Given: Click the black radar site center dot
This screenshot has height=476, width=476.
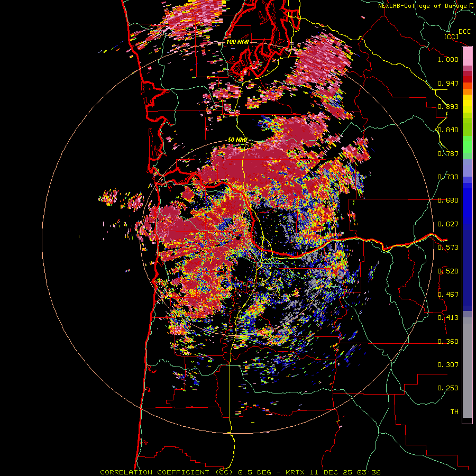Looking at the screenshot, I should click(239, 239).
